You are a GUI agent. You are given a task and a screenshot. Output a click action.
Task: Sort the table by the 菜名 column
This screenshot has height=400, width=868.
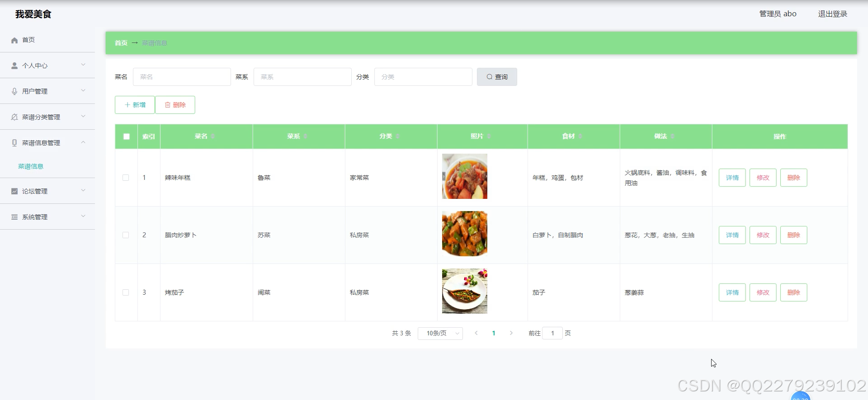click(212, 136)
